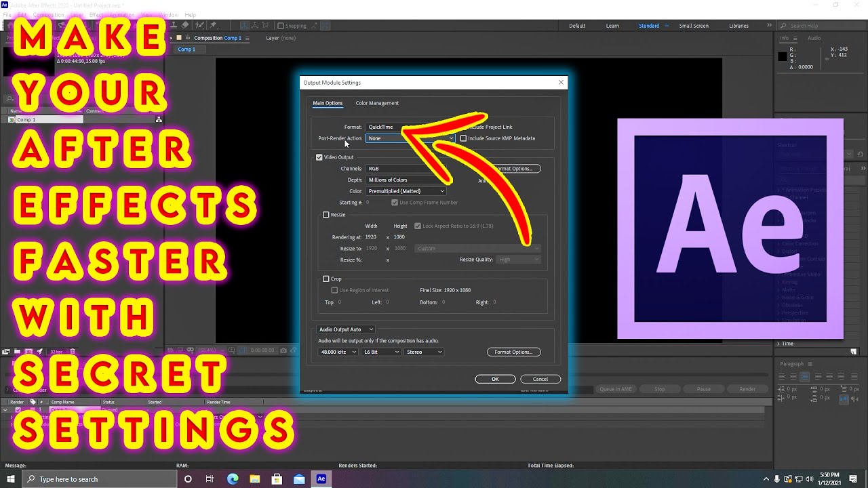Screen dimensions: 868x488
Task: Switch to Small Screen workspace
Action: pyautogui.click(x=694, y=26)
